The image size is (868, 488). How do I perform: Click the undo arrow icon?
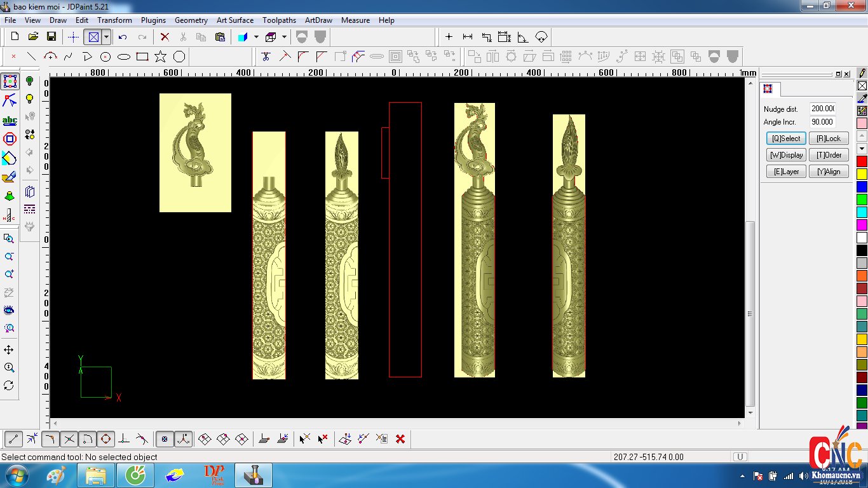(123, 37)
